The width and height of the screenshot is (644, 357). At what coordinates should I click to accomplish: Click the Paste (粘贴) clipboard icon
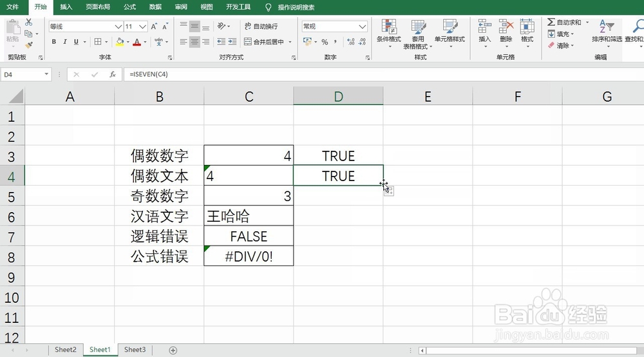[13, 31]
